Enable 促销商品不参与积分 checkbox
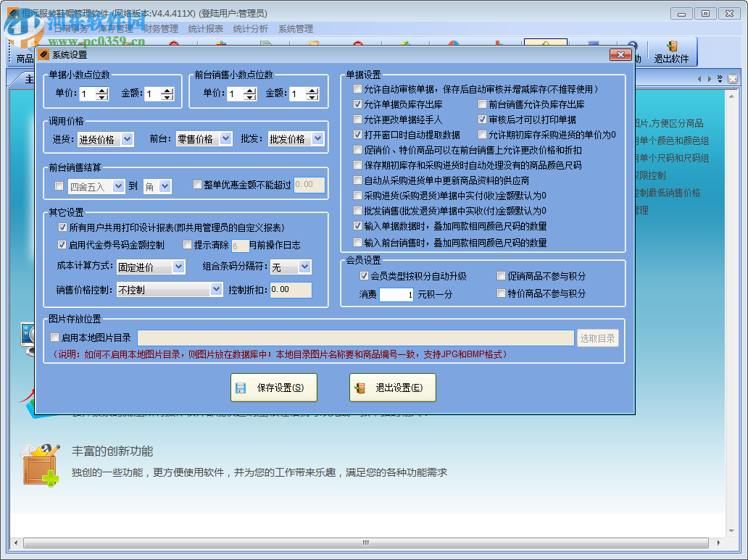The height and width of the screenshot is (560, 748). (501, 276)
